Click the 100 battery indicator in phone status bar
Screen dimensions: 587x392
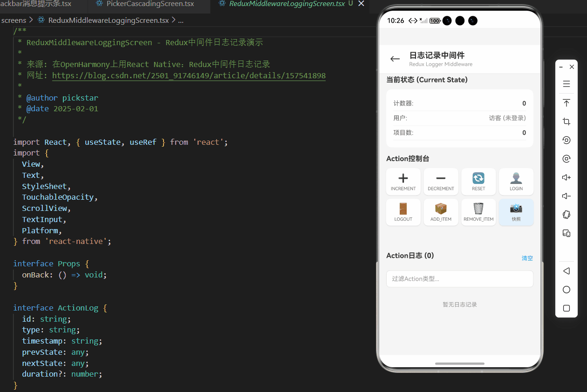pos(435,20)
